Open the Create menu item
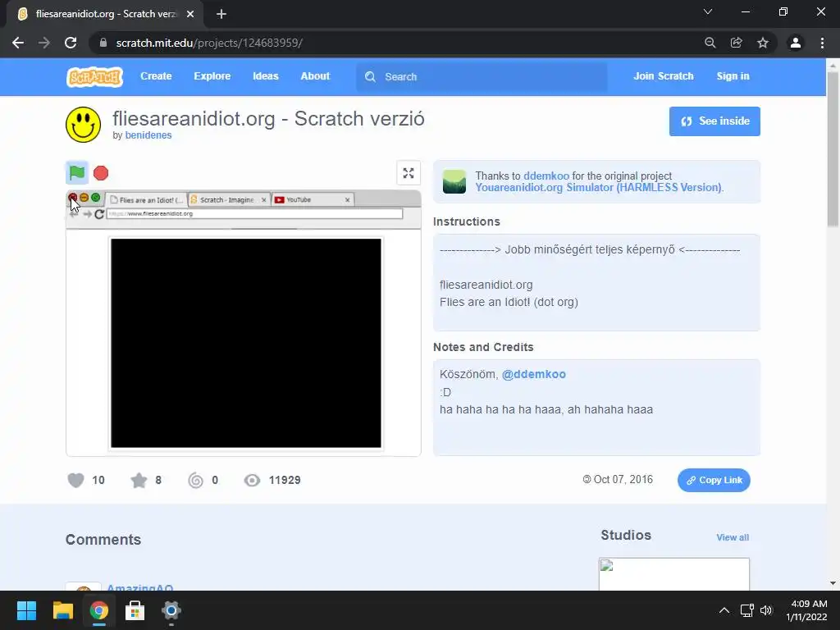840x630 pixels. pos(156,76)
